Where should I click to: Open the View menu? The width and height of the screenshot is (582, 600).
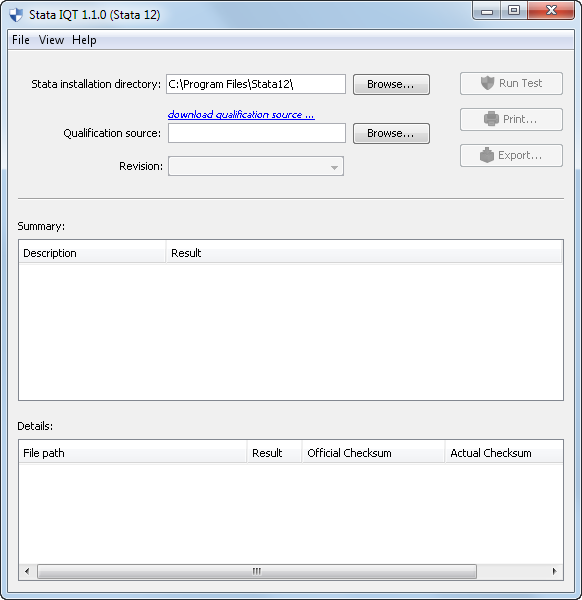click(51, 40)
